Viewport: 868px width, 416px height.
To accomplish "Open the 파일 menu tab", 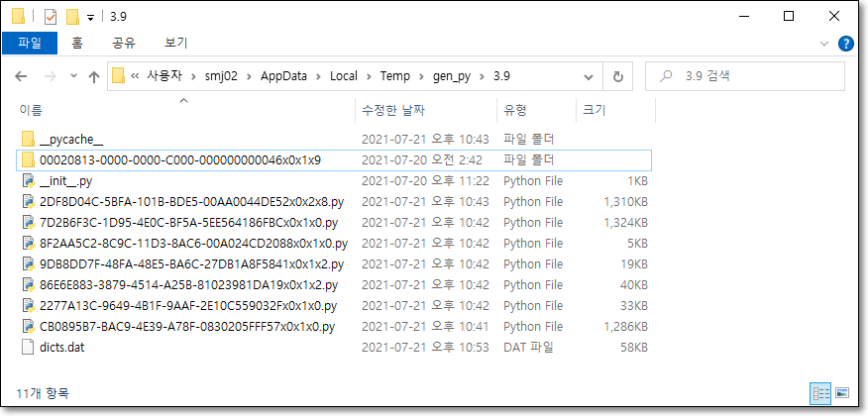I will click(30, 43).
